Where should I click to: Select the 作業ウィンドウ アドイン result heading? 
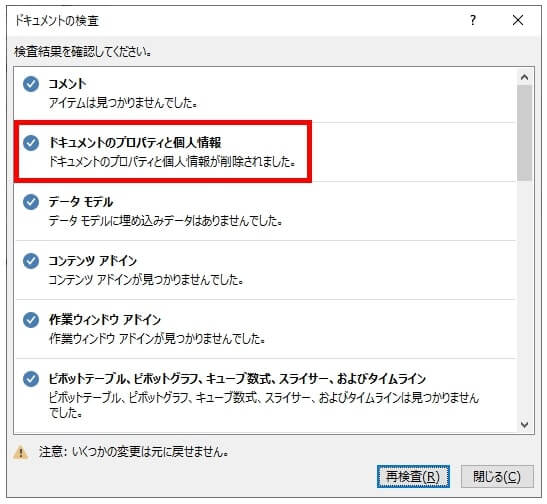tap(105, 319)
